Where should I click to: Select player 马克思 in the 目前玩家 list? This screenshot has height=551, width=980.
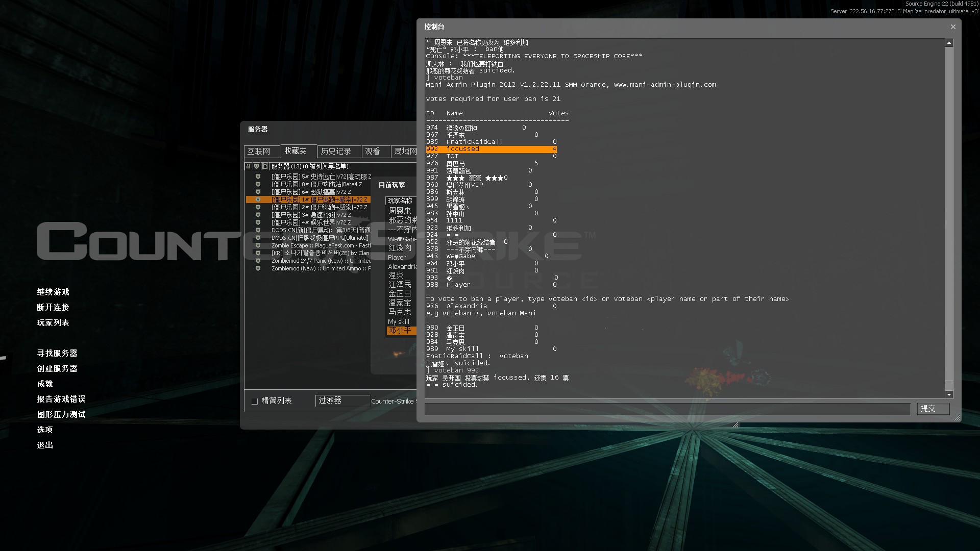401,312
